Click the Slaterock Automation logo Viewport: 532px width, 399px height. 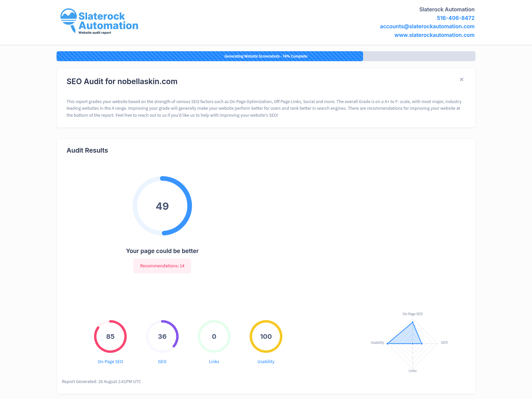[99, 21]
